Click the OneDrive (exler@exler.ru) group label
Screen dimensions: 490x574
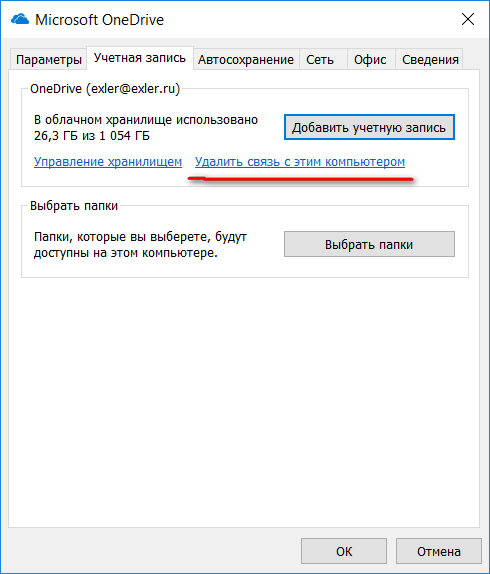tap(105, 89)
